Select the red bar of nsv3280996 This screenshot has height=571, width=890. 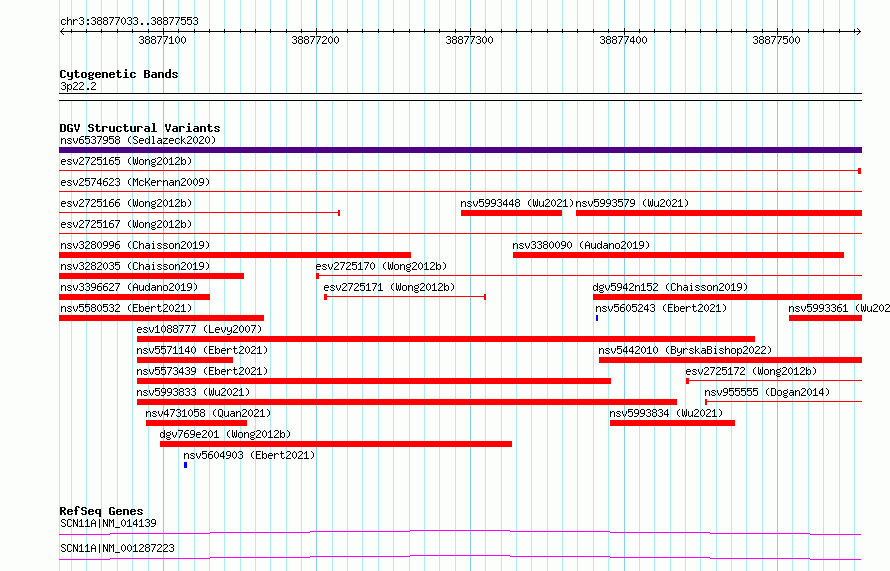click(235, 255)
